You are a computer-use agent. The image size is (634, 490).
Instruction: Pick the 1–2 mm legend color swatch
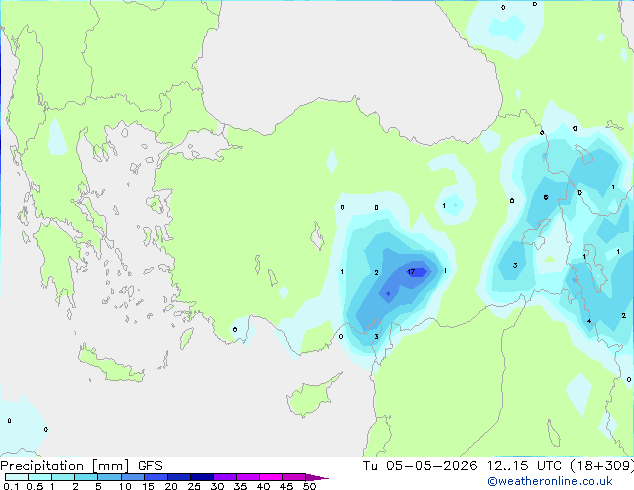click(x=63, y=477)
